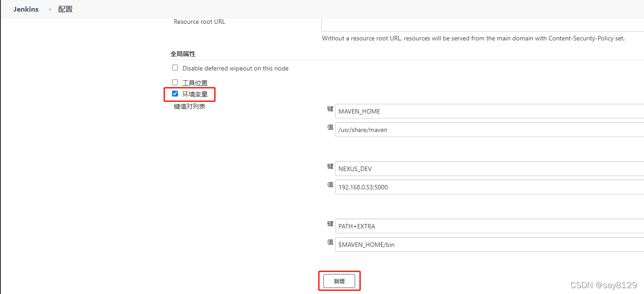
Task: Click the value field $MAVEN_HOME/bin
Action: (489, 245)
